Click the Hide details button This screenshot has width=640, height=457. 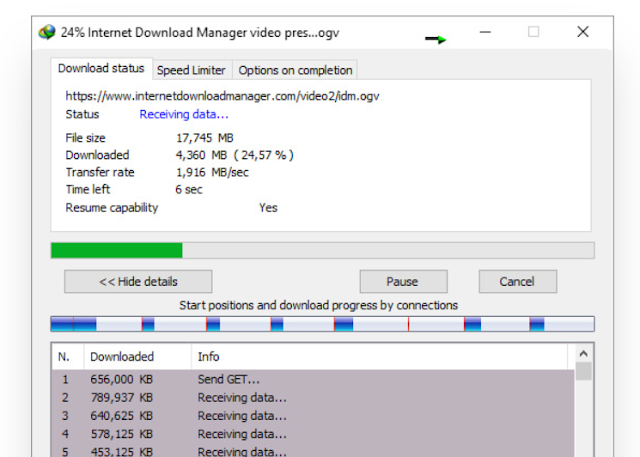(x=138, y=282)
